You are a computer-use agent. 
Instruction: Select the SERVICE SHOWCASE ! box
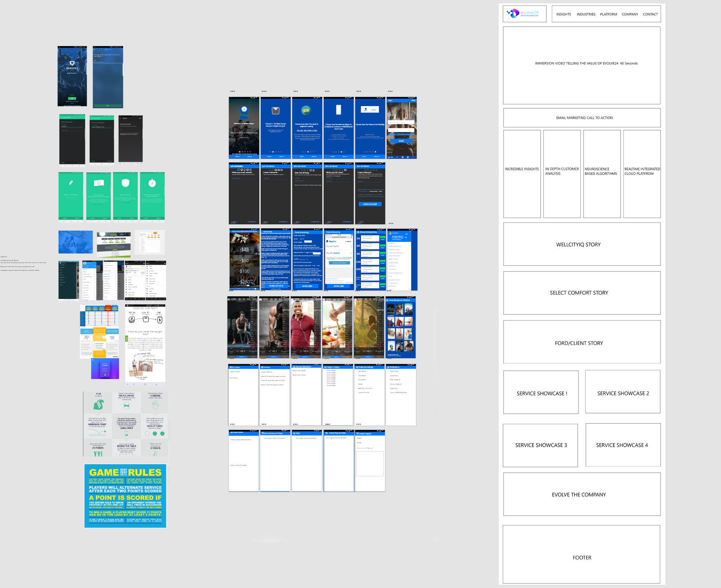541,392
